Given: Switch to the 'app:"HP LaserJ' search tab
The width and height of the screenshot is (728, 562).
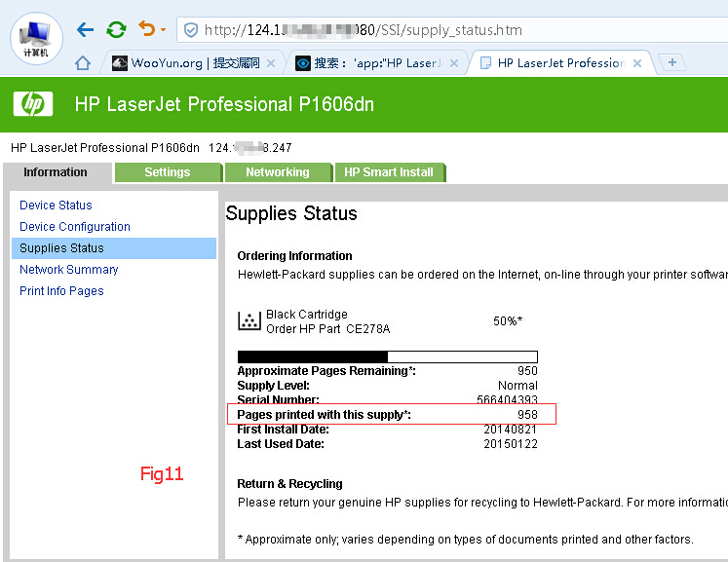Looking at the screenshot, I should point(377,63).
